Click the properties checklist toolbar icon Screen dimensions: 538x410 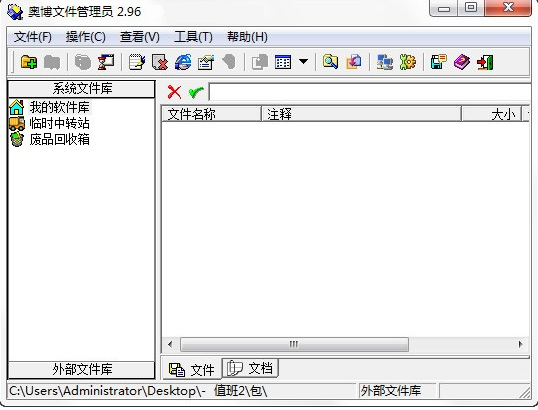[206, 62]
